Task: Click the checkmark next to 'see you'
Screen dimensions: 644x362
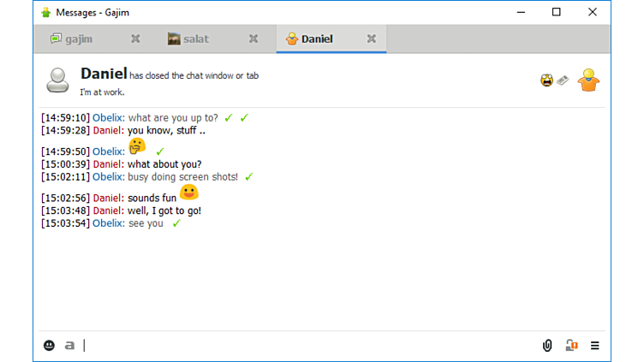Action: click(176, 223)
